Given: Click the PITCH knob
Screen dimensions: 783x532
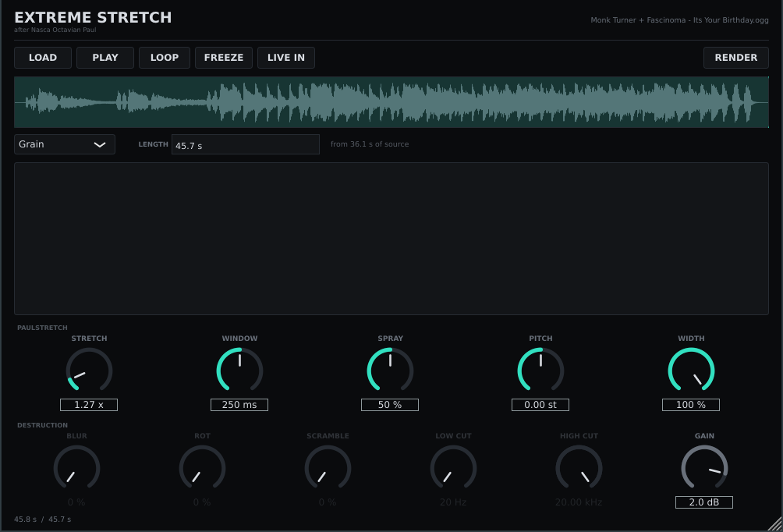Looking at the screenshot, I should tap(540, 371).
